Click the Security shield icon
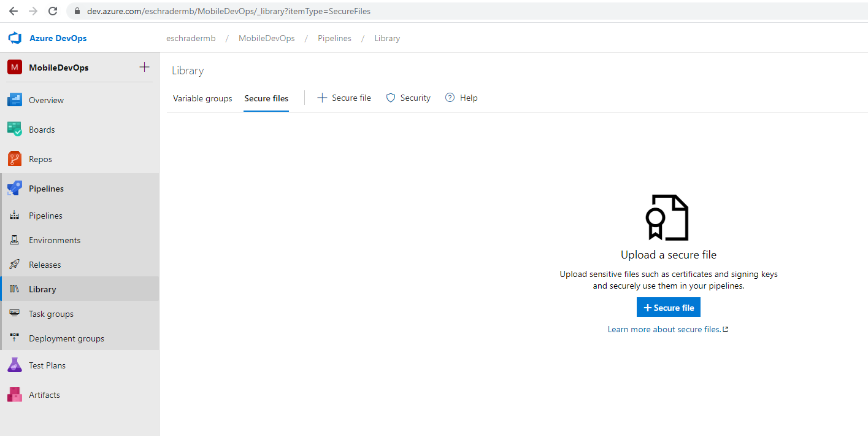This screenshot has height=436, width=868. click(x=391, y=98)
